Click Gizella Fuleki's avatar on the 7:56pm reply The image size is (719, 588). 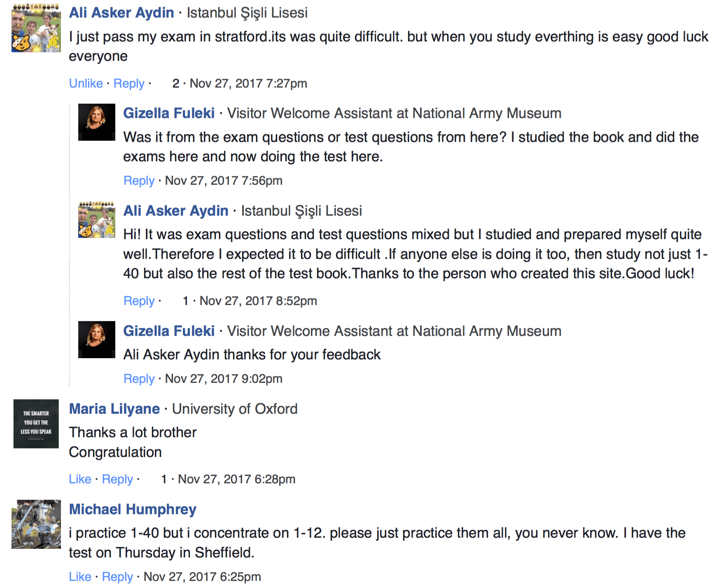tap(97, 122)
